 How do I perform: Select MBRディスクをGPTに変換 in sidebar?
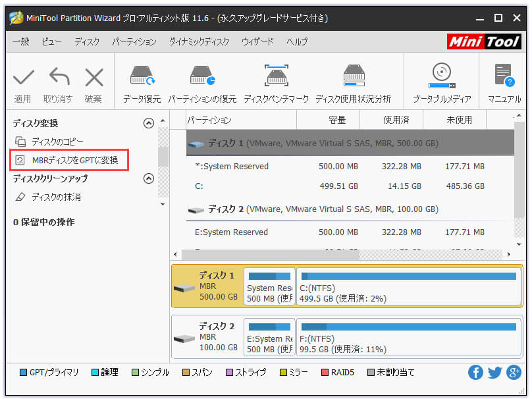pos(75,160)
